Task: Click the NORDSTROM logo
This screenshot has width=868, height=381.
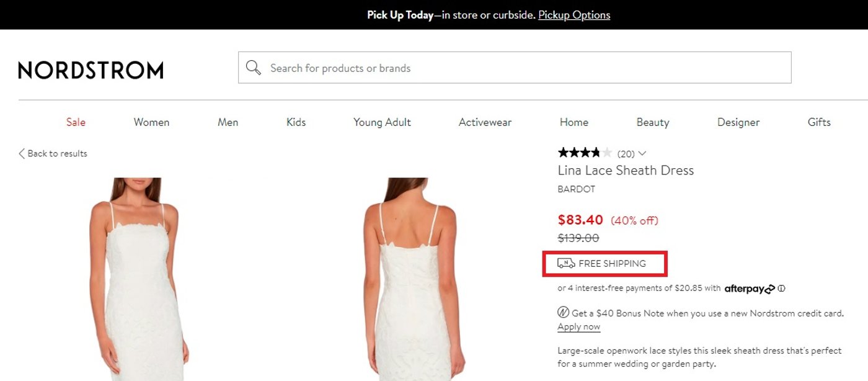Action: [89, 69]
